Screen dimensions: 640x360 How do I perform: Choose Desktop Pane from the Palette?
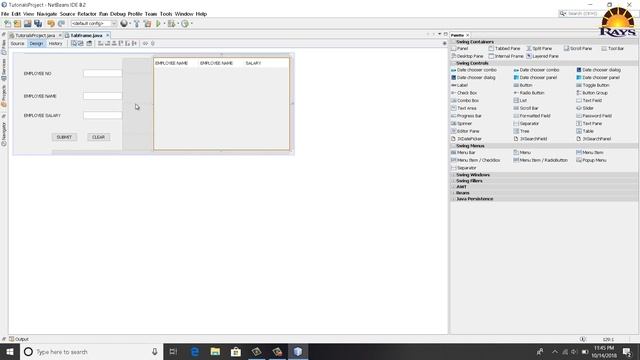467,56
